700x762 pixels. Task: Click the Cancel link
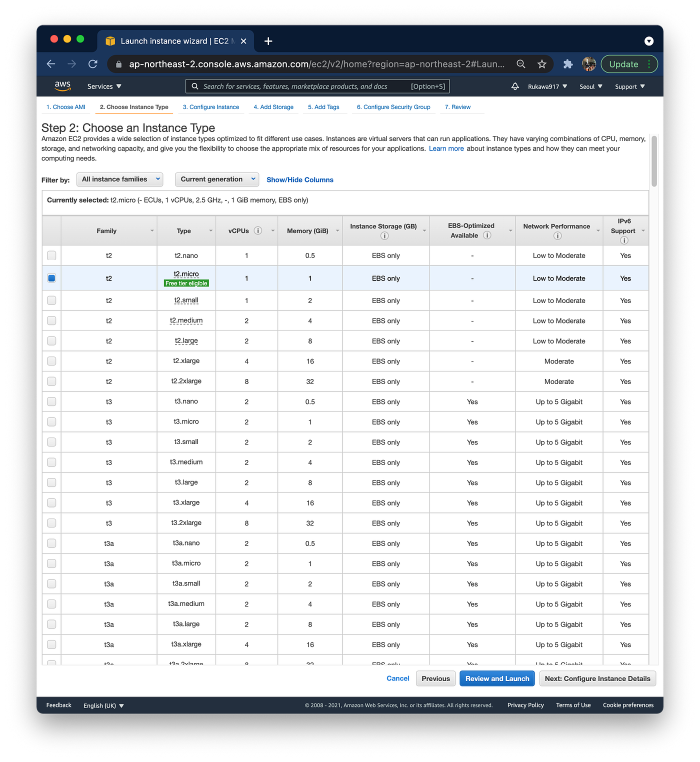tap(398, 678)
